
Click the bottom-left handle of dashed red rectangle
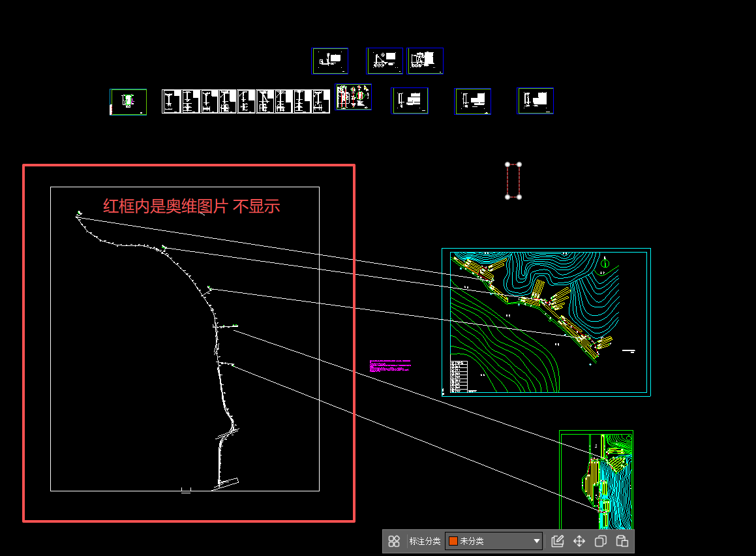coord(507,196)
